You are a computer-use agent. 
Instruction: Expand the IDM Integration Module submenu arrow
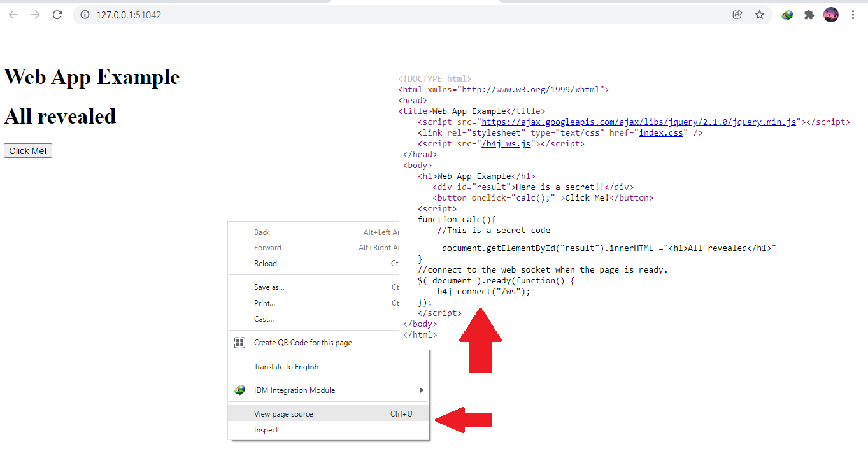pos(421,390)
